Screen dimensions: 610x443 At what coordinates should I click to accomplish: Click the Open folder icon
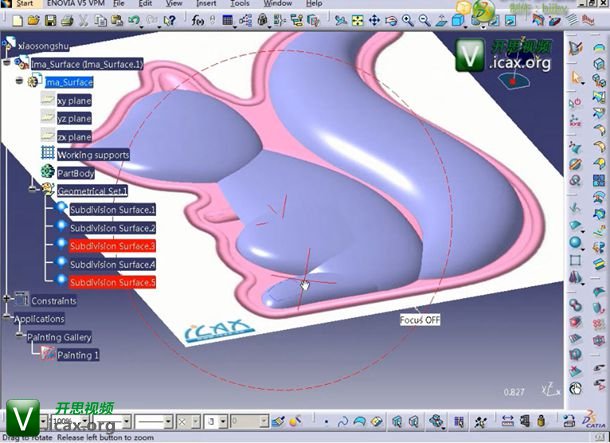tap(34, 20)
